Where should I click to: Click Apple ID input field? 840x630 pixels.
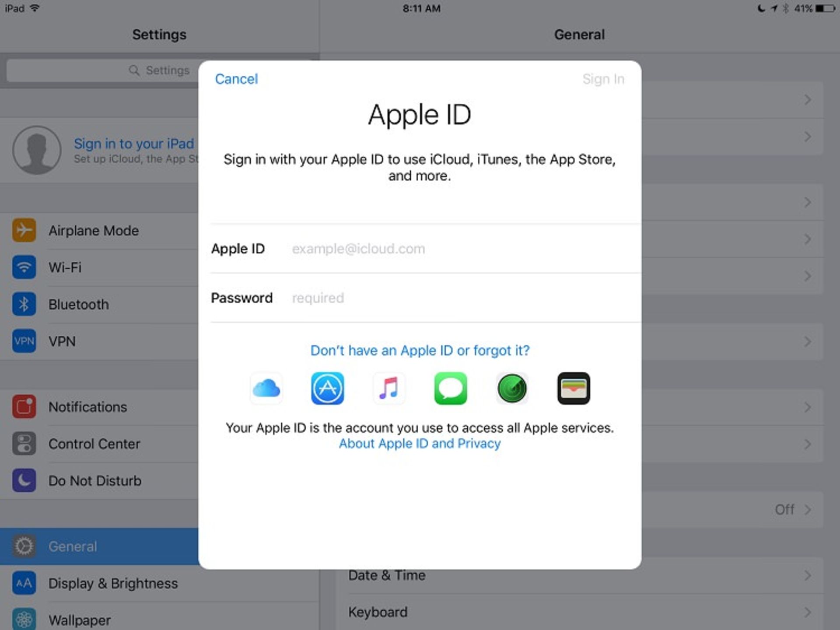click(458, 249)
